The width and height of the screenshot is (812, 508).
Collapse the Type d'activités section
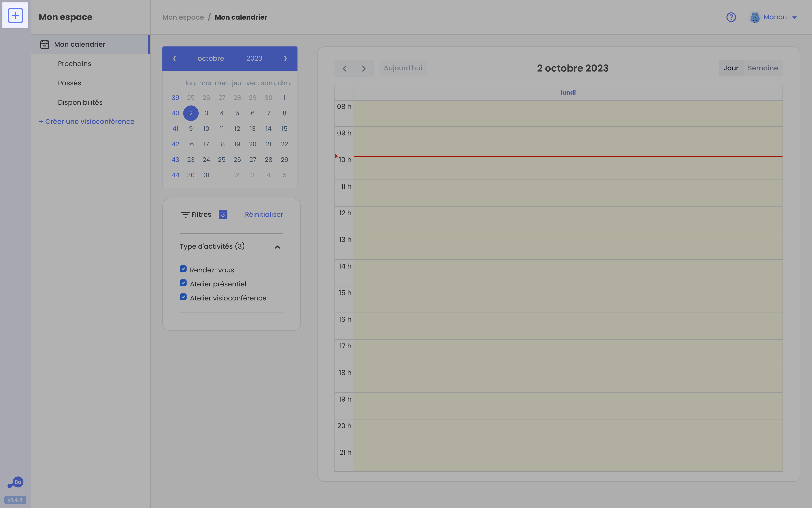pos(277,247)
